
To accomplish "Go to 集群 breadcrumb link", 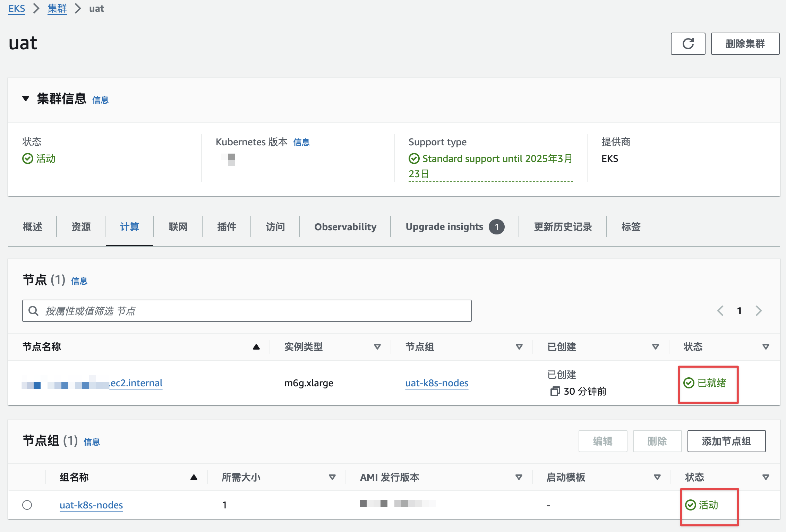I will (x=57, y=9).
